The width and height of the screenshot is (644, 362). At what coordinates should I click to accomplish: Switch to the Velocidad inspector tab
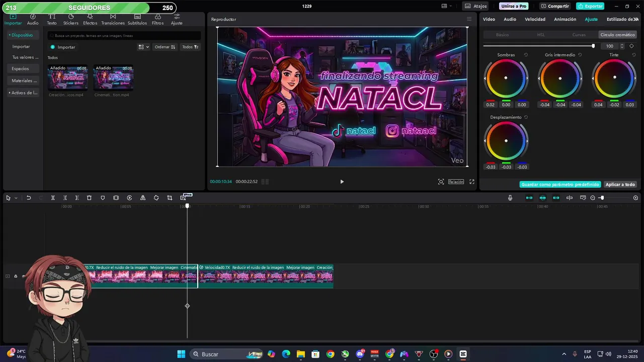click(535, 19)
